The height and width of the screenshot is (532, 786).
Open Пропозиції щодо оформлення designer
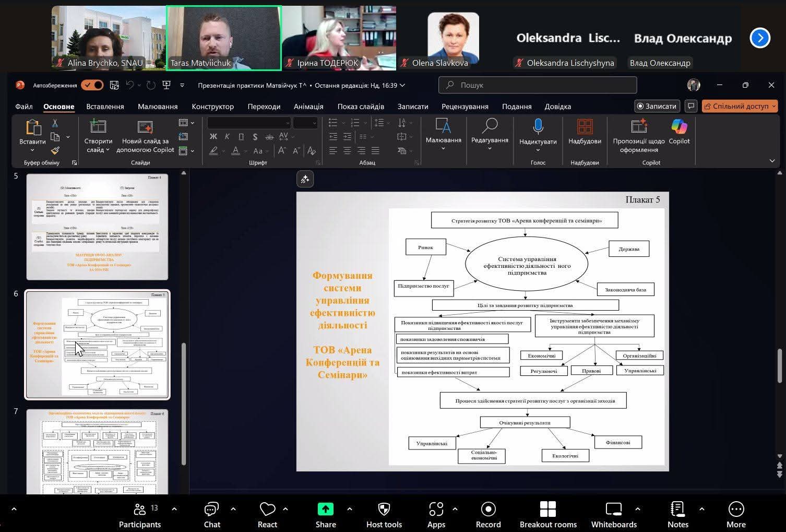(639, 127)
